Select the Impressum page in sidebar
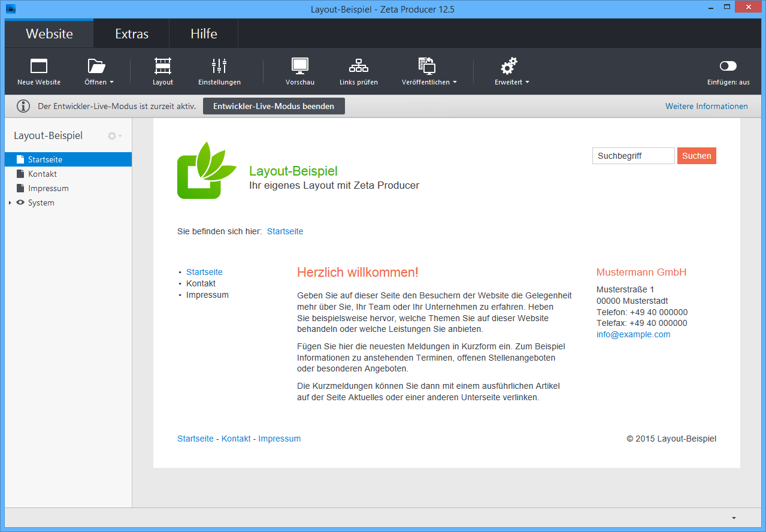Image resolution: width=766 pixels, height=532 pixels. click(48, 188)
